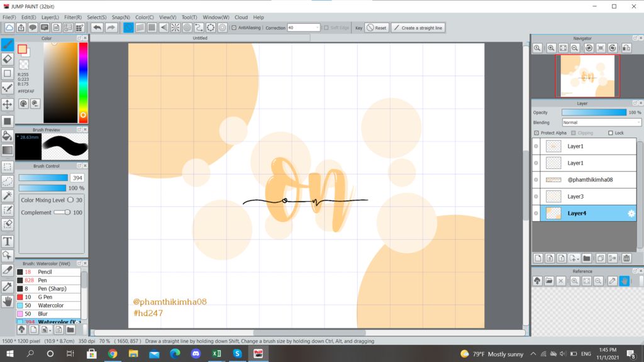Open the Window menu
Viewport: 644px width, 362px height.
(216, 17)
